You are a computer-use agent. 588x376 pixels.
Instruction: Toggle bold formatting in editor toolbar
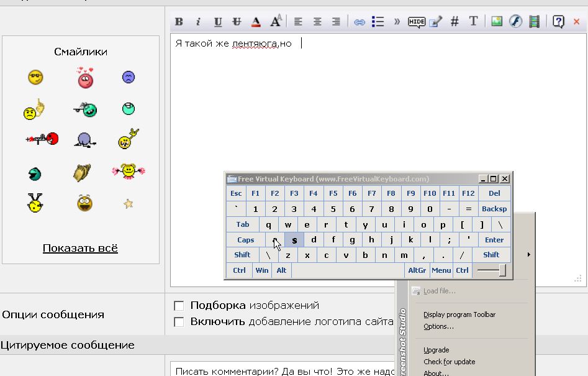(x=179, y=22)
